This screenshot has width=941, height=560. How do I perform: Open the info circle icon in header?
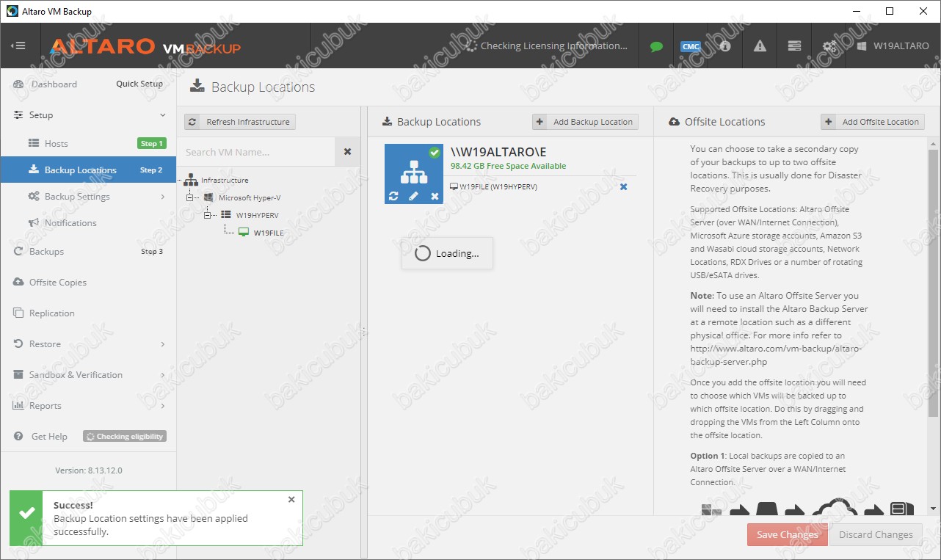[725, 46]
